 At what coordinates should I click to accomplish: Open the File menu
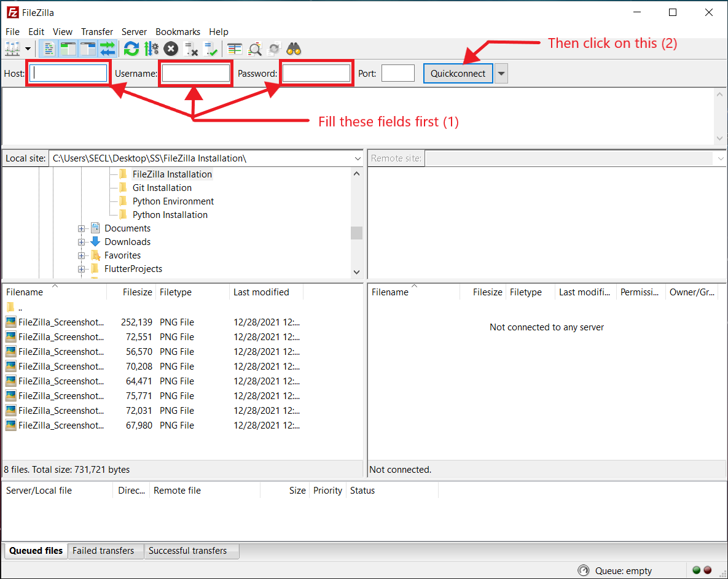12,31
